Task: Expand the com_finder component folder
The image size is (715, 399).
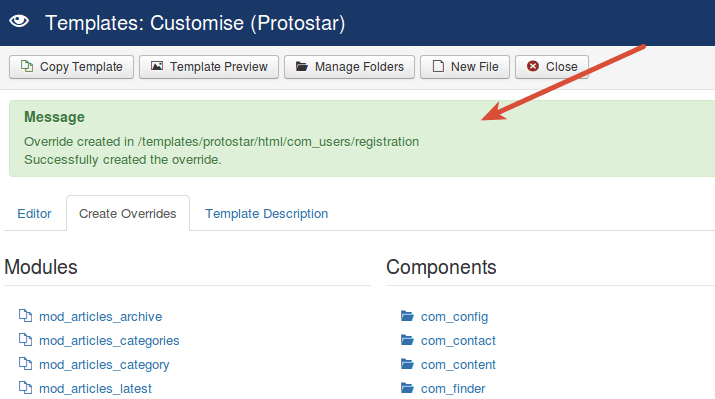Action: point(453,389)
